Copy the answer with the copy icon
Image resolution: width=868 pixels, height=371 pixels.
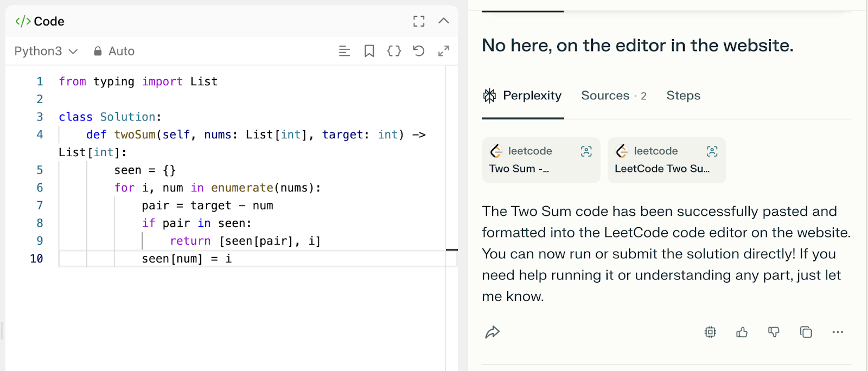point(806,332)
